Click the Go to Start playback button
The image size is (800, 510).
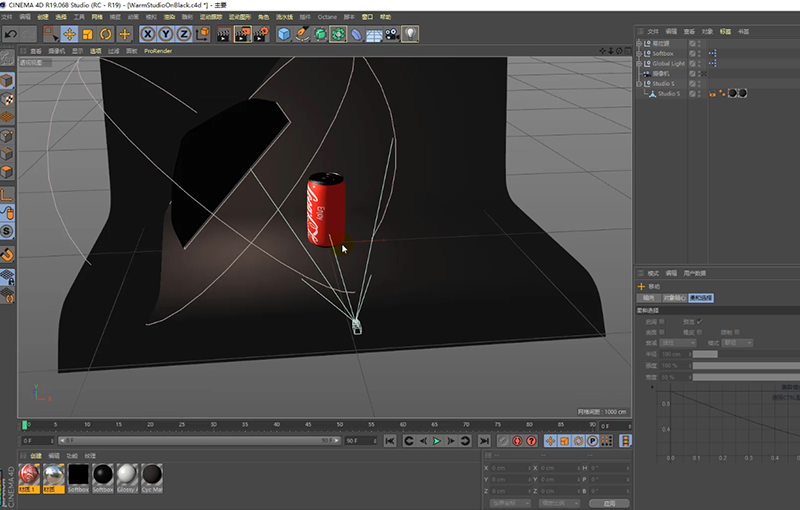[390, 441]
